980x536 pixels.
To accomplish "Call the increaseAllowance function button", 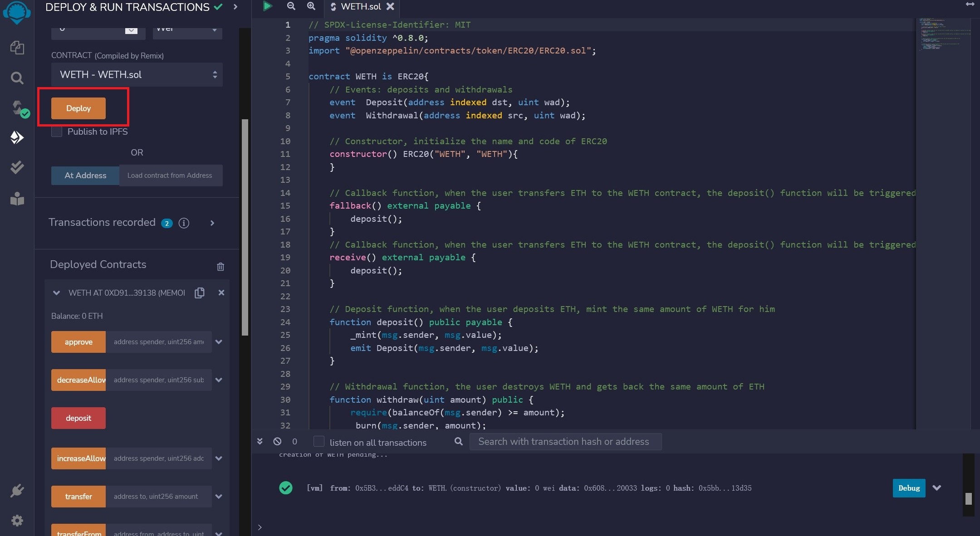I will (x=78, y=458).
